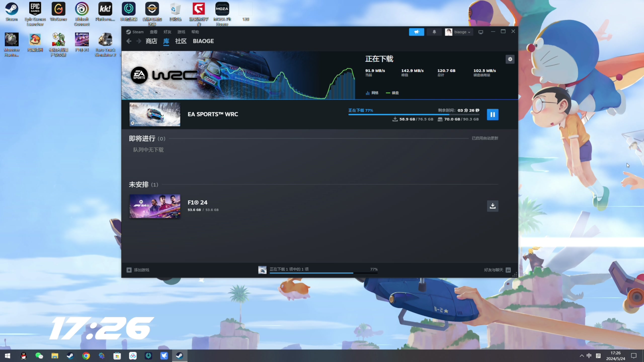Open the Steam desktop shortcut
The height and width of the screenshot is (362, 644).
click(x=12, y=12)
